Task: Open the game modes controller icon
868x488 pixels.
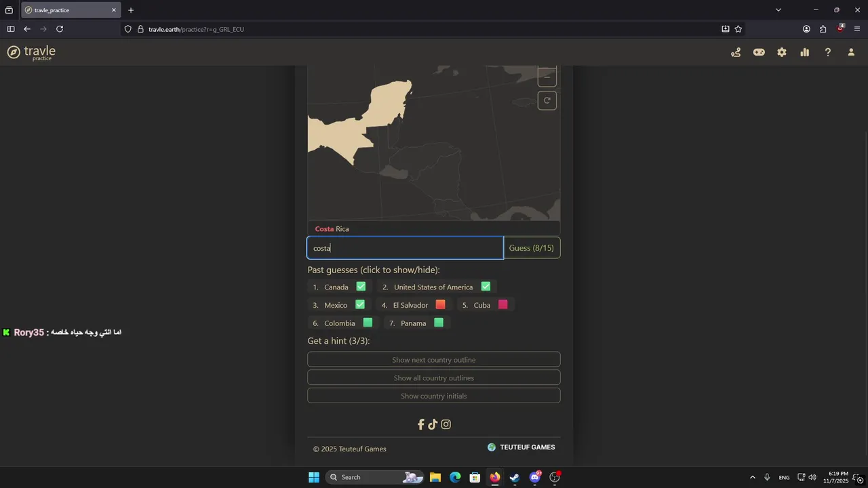Action: tap(759, 52)
